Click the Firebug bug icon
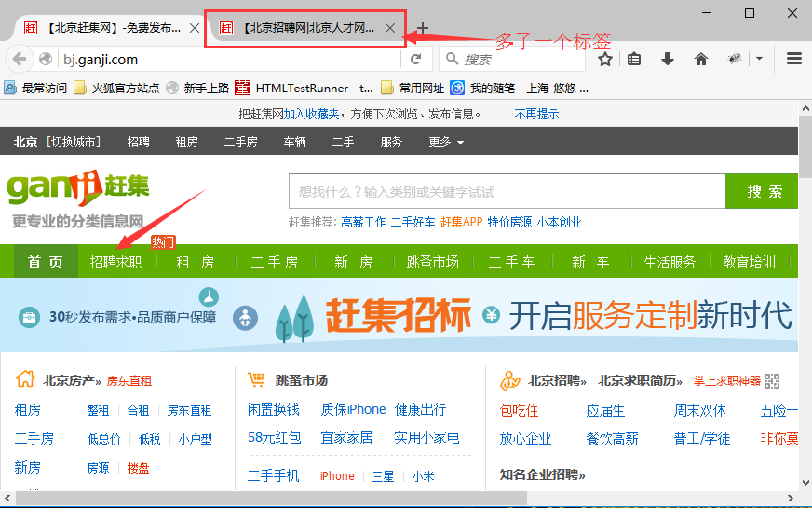 735,59
